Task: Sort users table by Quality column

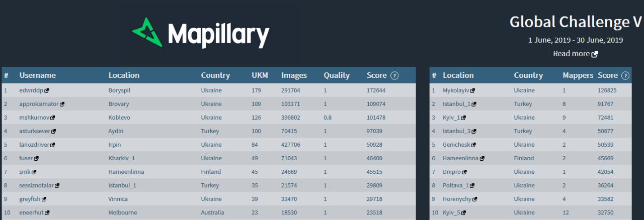Action: click(337, 75)
